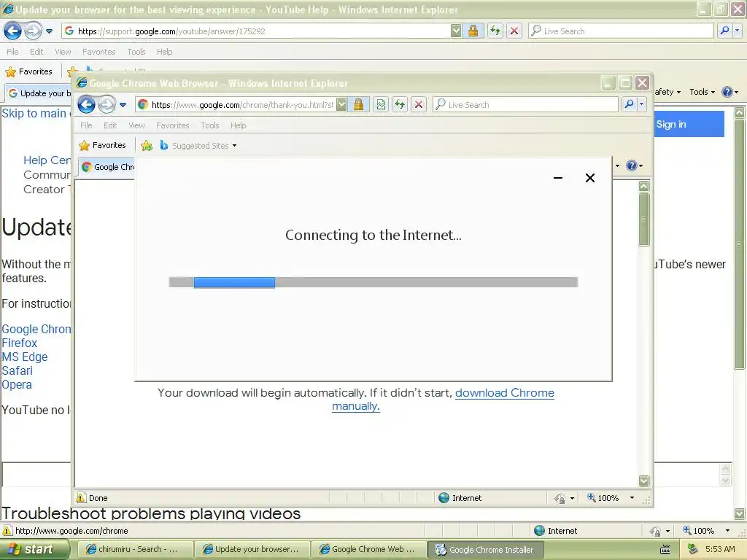Viewport: 747px width, 560px height.
Task: Click security lock icon in YouTube Help address bar
Action: (x=473, y=31)
